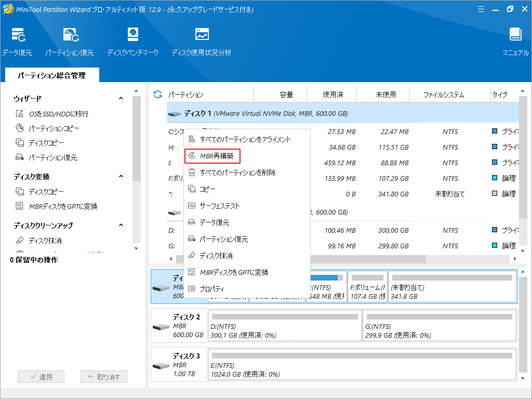The width and height of the screenshot is (532, 399).
Task: Select the D: partition row
Action: click(343, 231)
